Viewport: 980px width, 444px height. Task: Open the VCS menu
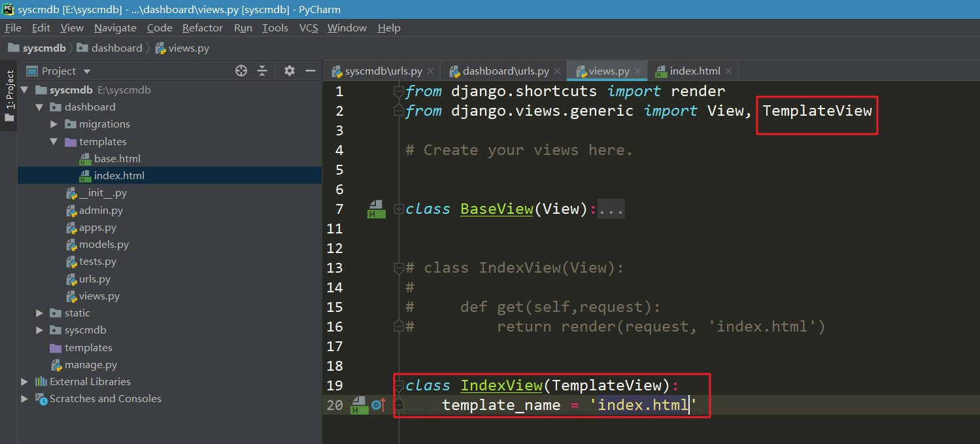[x=309, y=27]
